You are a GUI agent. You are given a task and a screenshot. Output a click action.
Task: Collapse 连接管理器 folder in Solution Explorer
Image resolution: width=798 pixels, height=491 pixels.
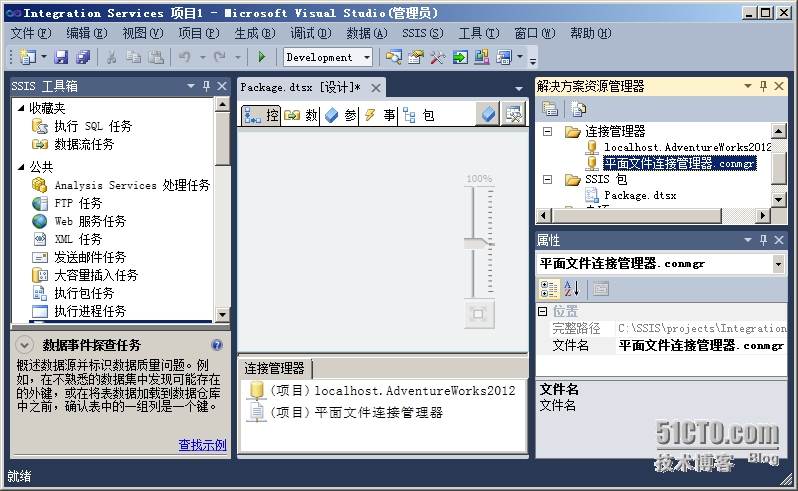[547, 132]
